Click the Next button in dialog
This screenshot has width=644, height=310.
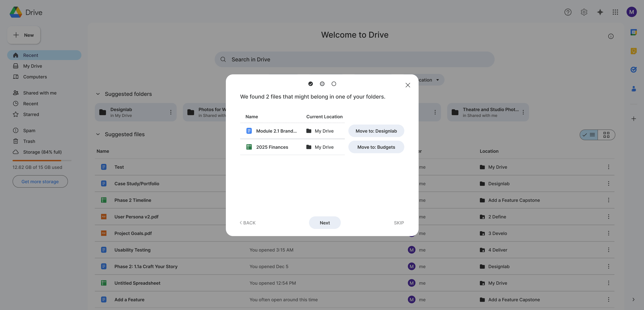tap(325, 223)
